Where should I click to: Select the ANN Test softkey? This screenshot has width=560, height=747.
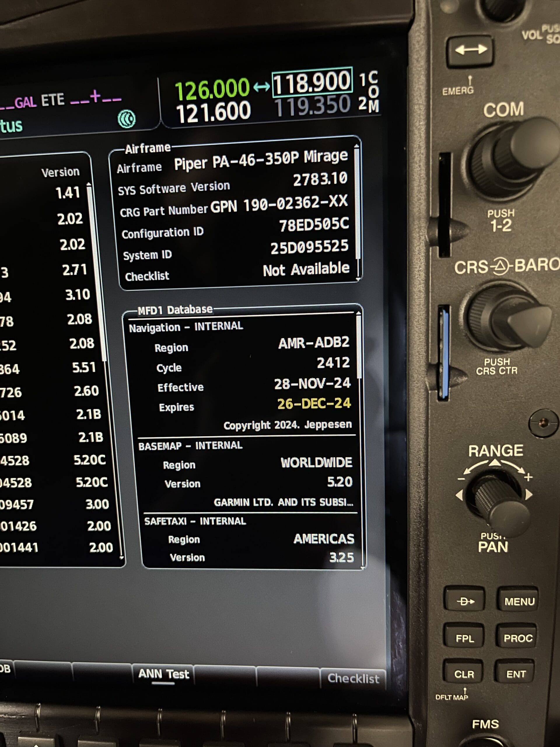tap(163, 674)
